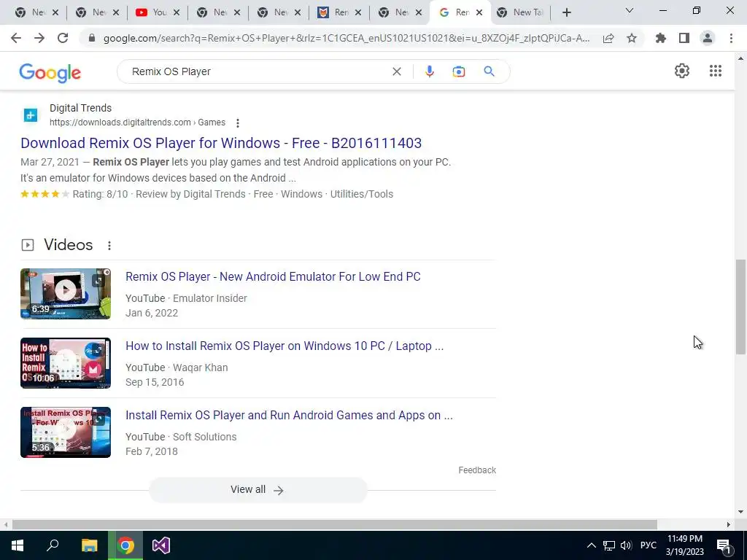The width and height of the screenshot is (747, 560).
Task: Open How to Install Remix OS Player video
Action: pyautogui.click(x=285, y=346)
